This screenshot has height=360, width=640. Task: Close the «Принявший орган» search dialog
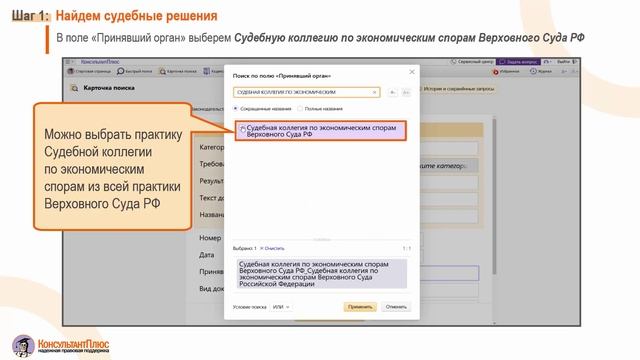(411, 72)
